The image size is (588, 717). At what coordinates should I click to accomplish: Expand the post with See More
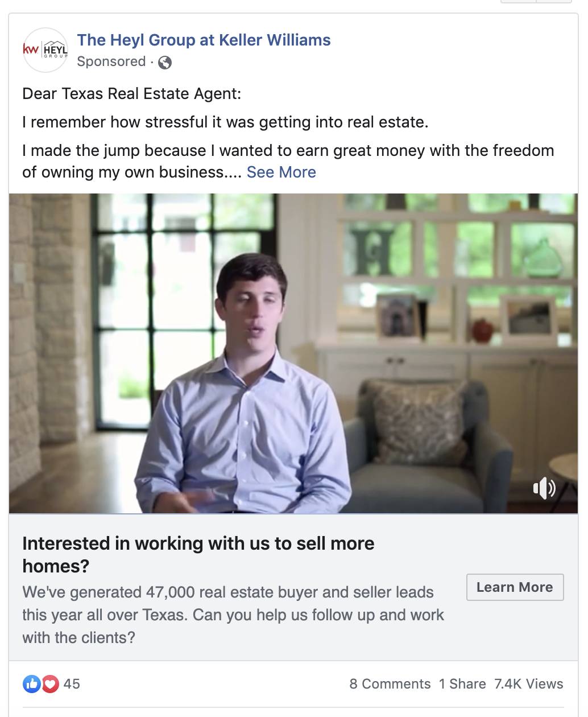[x=281, y=172]
